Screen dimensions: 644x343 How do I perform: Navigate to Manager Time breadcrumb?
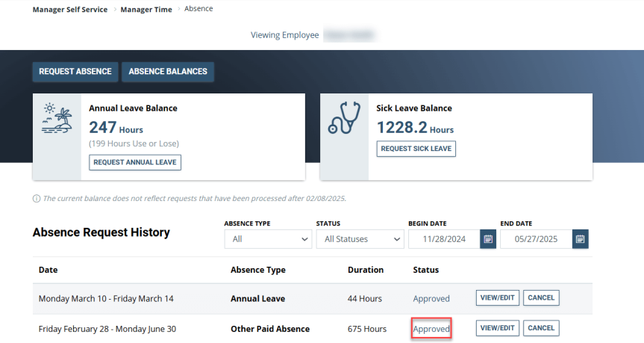[x=146, y=10]
